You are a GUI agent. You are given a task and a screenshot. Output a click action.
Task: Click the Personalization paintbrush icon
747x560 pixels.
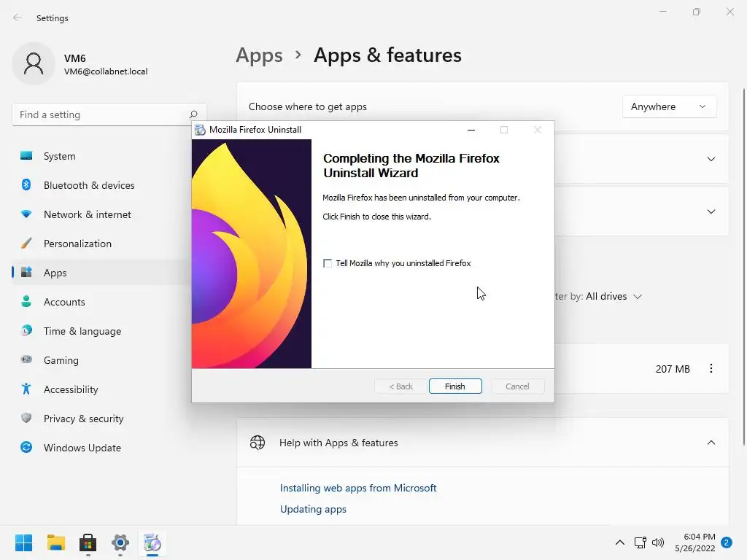coord(26,244)
